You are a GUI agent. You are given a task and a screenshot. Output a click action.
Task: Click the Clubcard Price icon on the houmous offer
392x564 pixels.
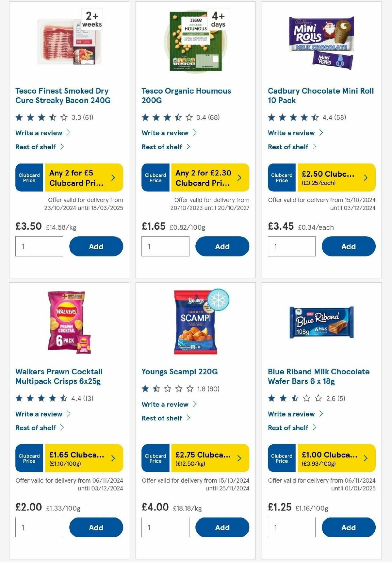tap(155, 177)
